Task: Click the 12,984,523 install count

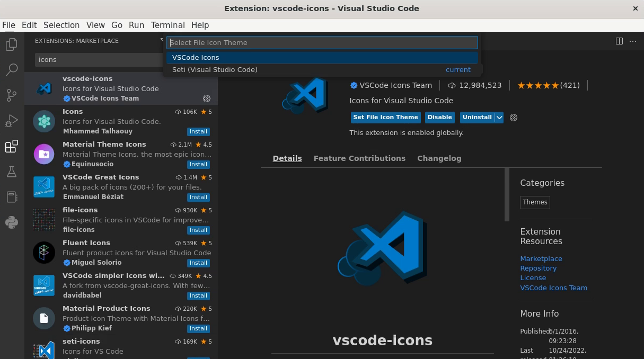Action: click(x=475, y=85)
